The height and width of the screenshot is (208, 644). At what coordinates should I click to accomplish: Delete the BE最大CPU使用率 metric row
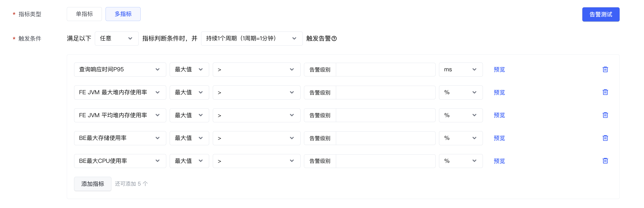pos(605,161)
